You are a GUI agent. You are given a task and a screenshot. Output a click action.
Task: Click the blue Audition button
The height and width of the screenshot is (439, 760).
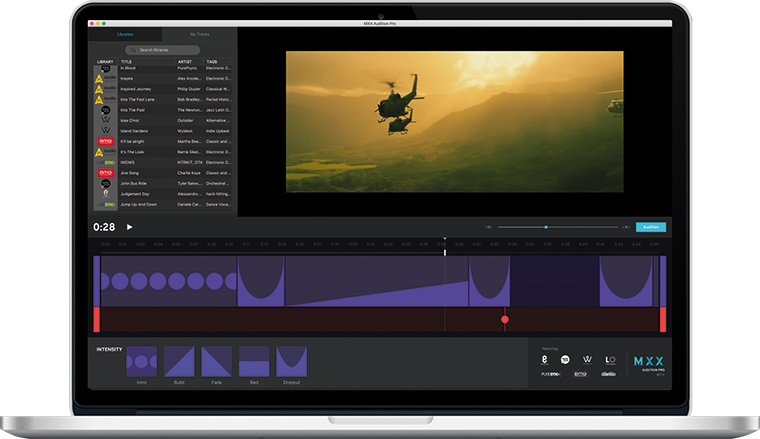[x=650, y=227]
